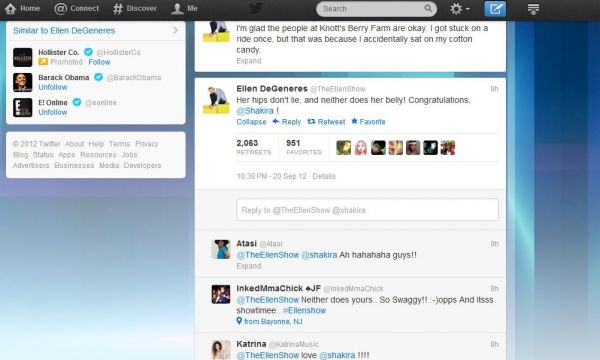The image size is (600, 360).
Task: Collapse the Shakira congratulations tweet
Action: [251, 122]
